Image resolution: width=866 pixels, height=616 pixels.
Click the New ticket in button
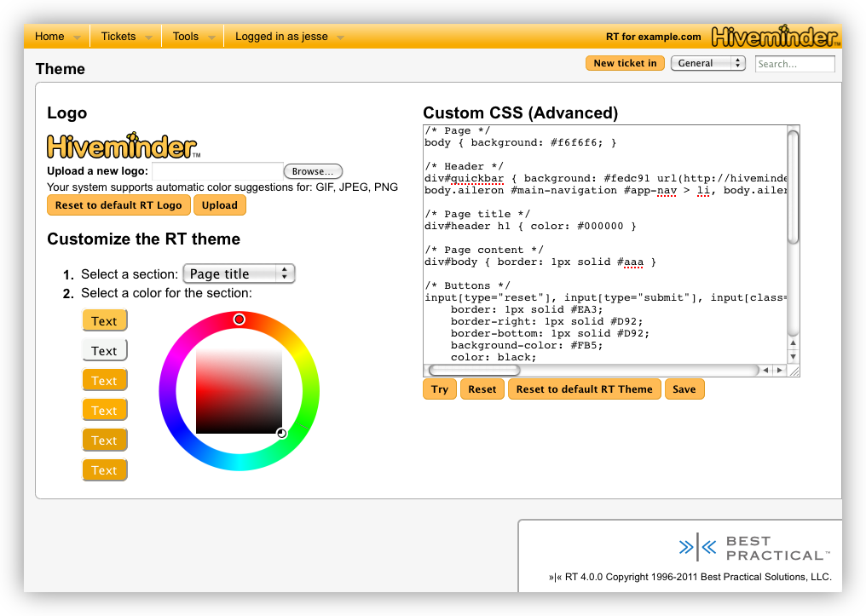click(x=625, y=64)
